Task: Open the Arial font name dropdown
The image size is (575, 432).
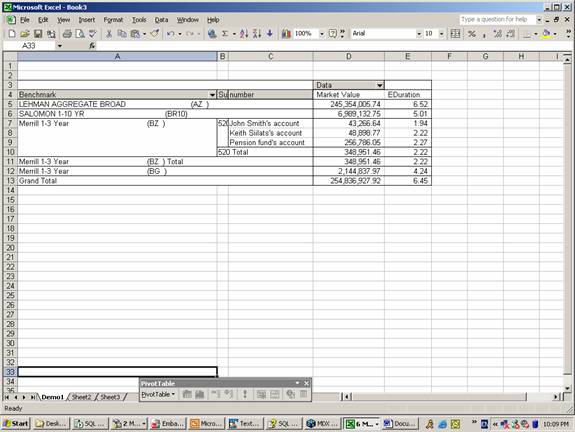Action: pyautogui.click(x=418, y=34)
